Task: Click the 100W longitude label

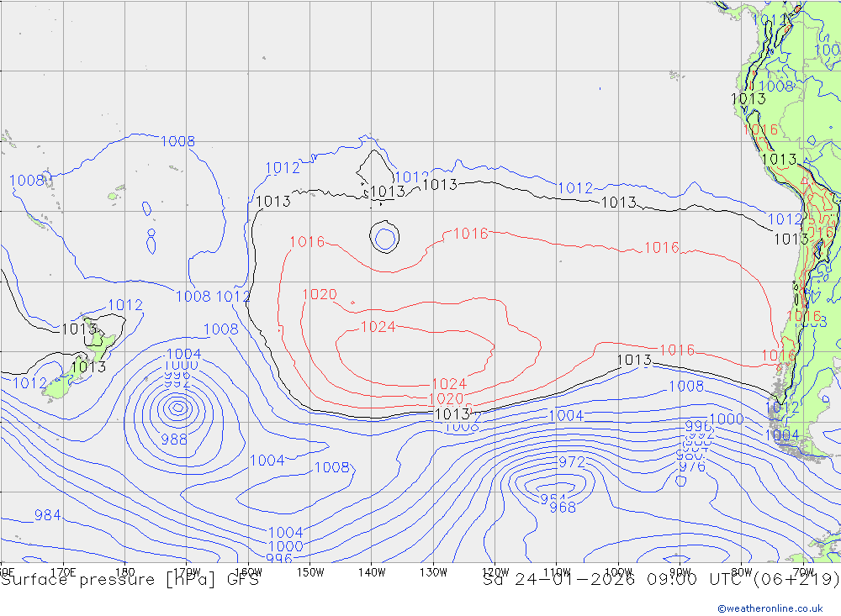Action: coord(618,571)
